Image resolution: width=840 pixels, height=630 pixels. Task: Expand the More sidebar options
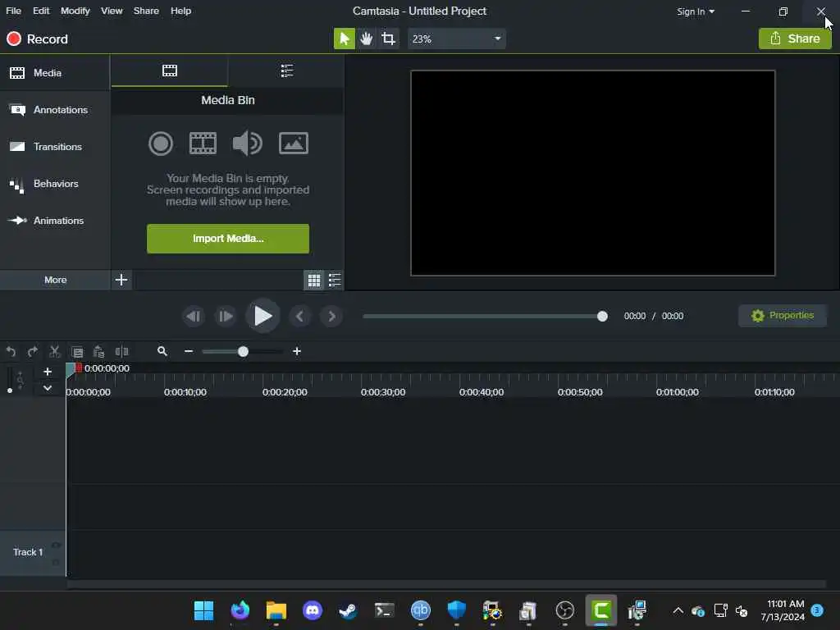coord(55,280)
